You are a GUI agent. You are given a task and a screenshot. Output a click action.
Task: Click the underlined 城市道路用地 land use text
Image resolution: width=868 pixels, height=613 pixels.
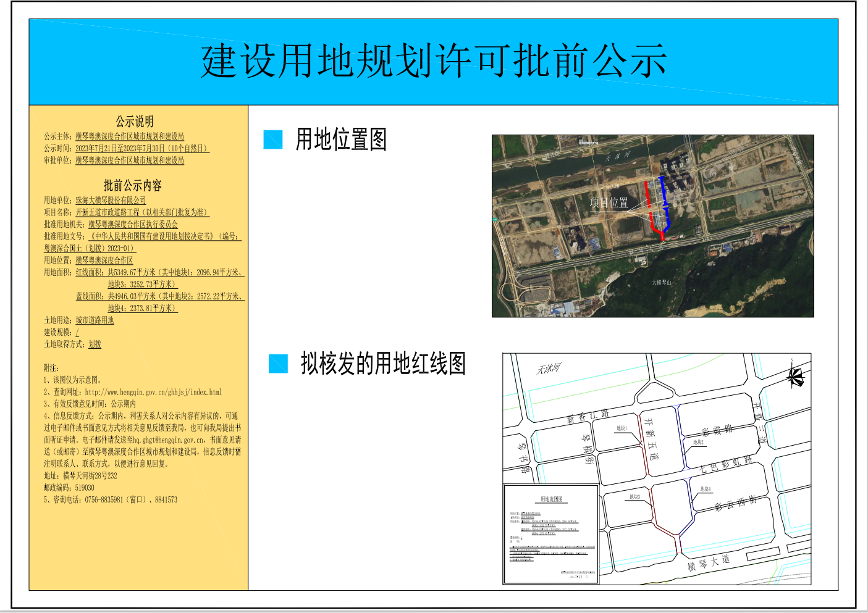click(x=95, y=320)
